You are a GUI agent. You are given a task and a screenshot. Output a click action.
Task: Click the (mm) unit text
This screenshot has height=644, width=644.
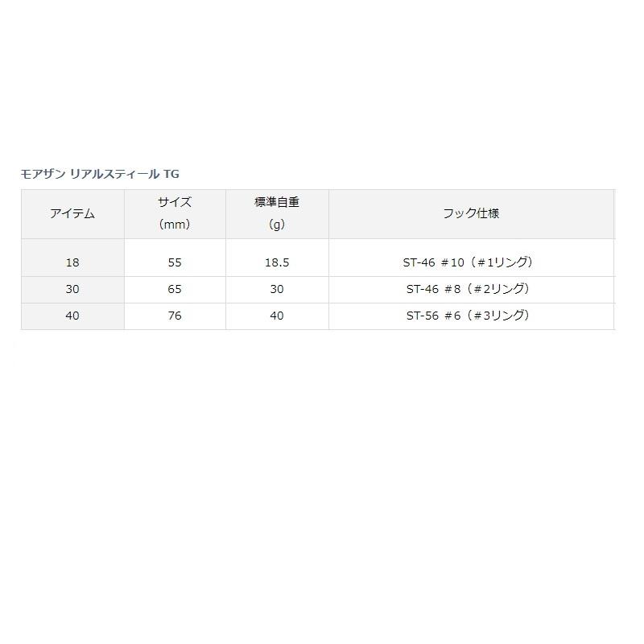[x=175, y=225]
